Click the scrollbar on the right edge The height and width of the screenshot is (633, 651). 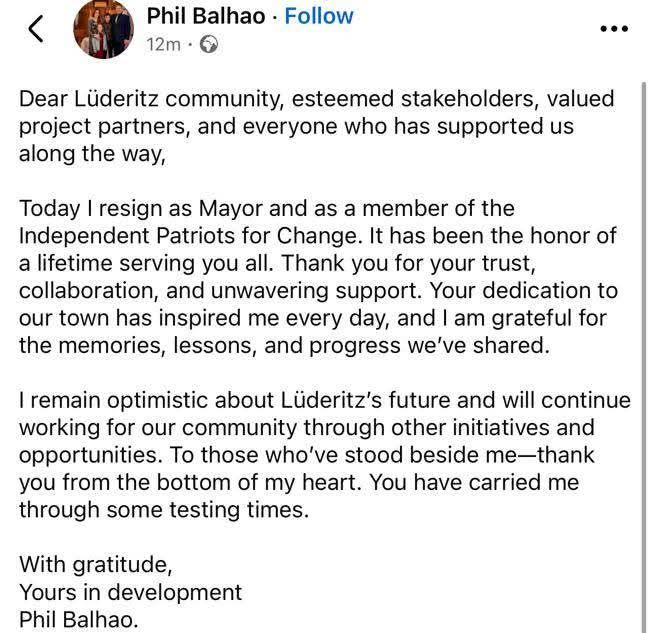coord(644,350)
